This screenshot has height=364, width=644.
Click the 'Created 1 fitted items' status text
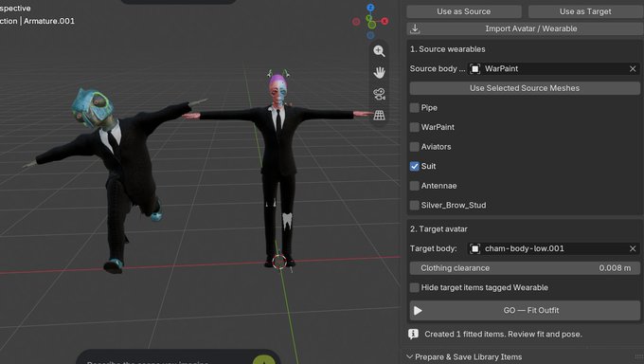point(503,334)
